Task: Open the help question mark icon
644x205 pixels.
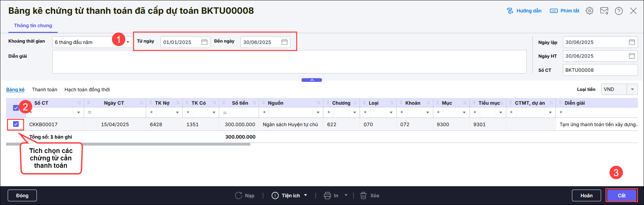Action: (x=619, y=11)
